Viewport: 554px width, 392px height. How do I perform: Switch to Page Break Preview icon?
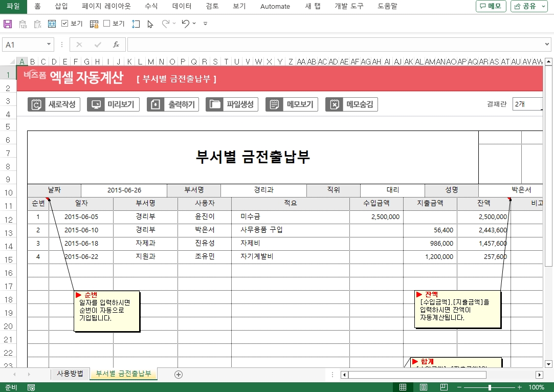(x=443, y=387)
